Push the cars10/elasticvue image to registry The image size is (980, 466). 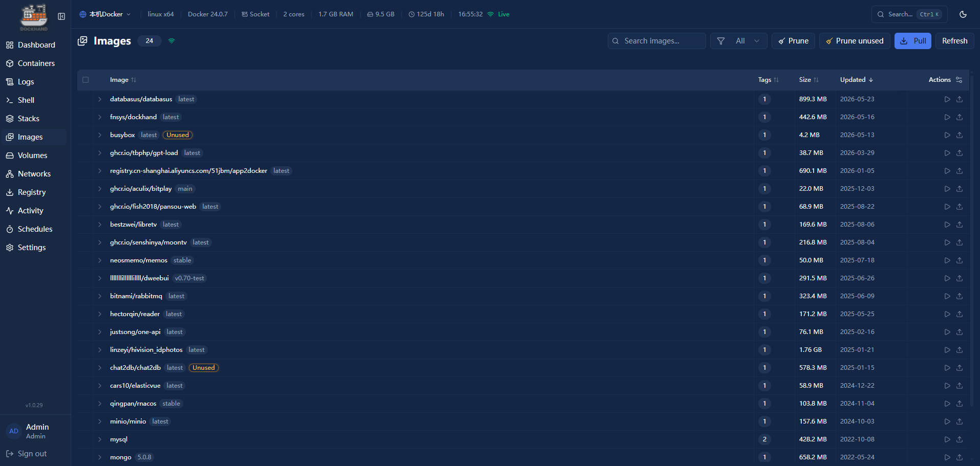click(960, 386)
